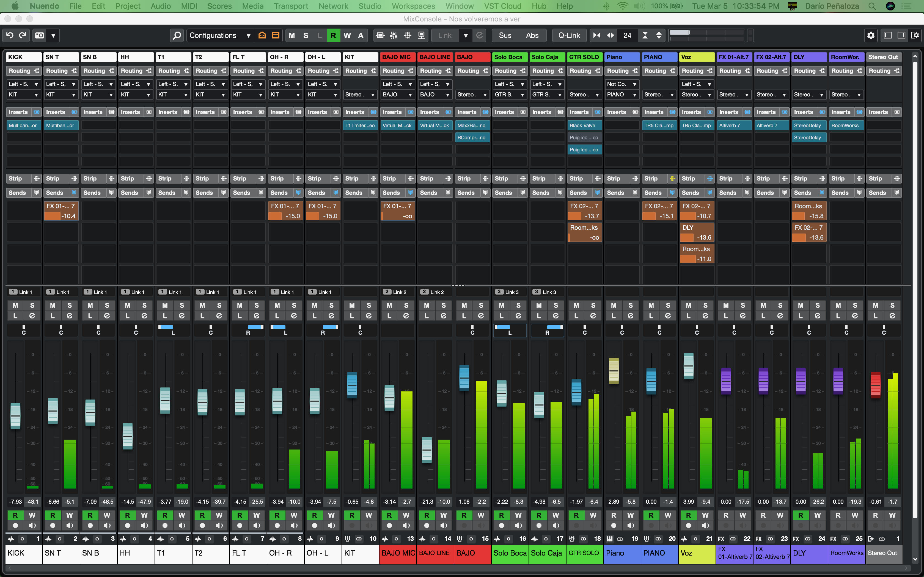Screen dimensions: 924x577
Task: Open KIT channel output routing dropdown
Action: point(360,95)
